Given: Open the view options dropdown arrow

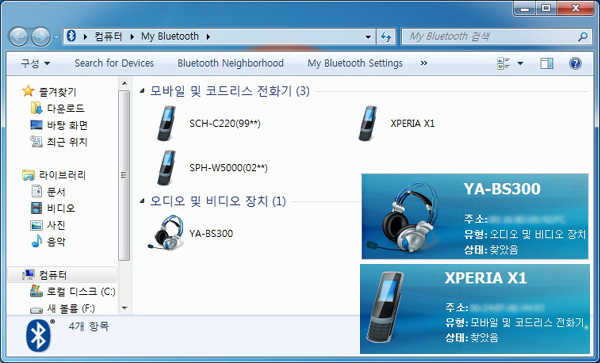Looking at the screenshot, I should [520, 63].
